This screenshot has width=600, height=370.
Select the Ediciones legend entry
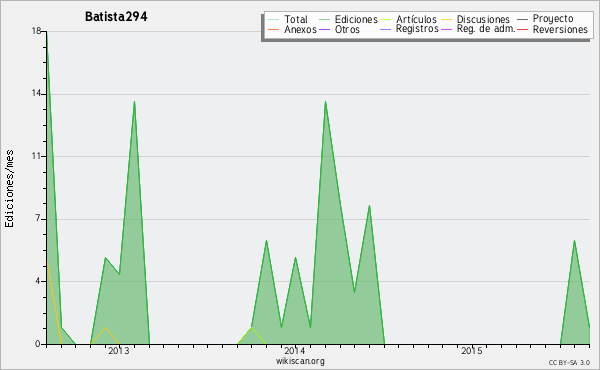coord(356,19)
